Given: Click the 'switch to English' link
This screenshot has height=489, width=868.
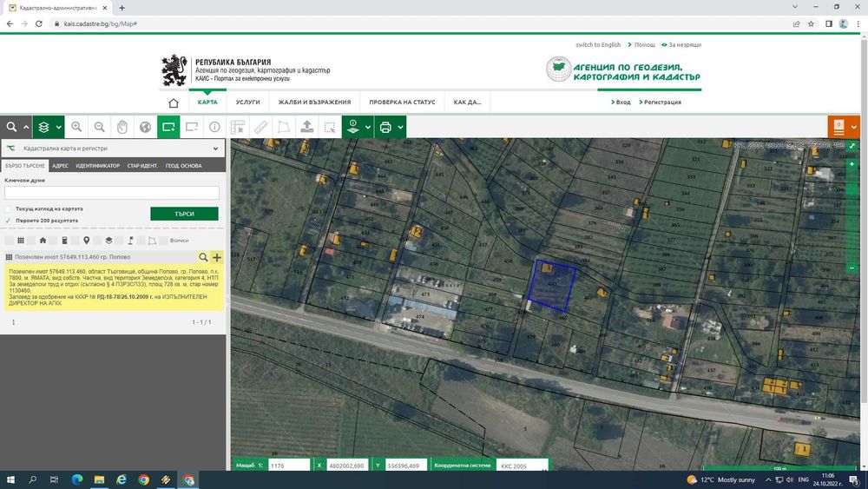Looking at the screenshot, I should (598, 45).
